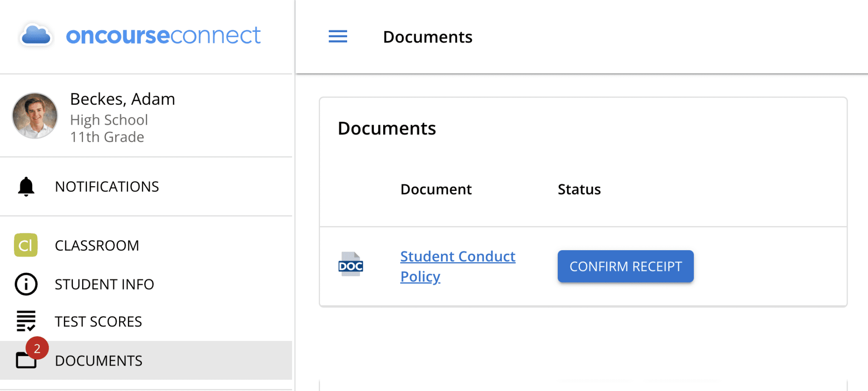Image resolution: width=868 pixels, height=391 pixels.
Task: Select STUDENT INFO in the sidebar
Action: click(x=104, y=284)
